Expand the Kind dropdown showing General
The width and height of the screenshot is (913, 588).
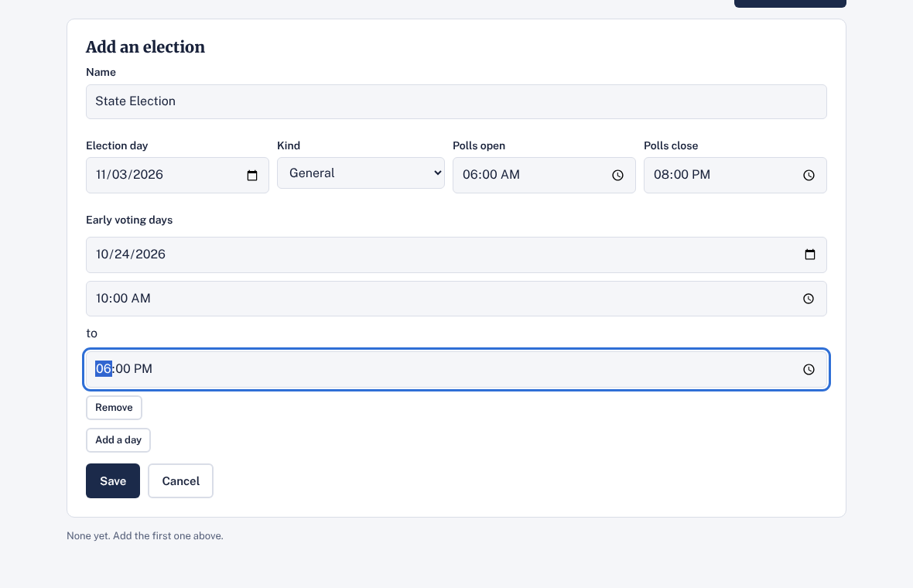pos(361,173)
